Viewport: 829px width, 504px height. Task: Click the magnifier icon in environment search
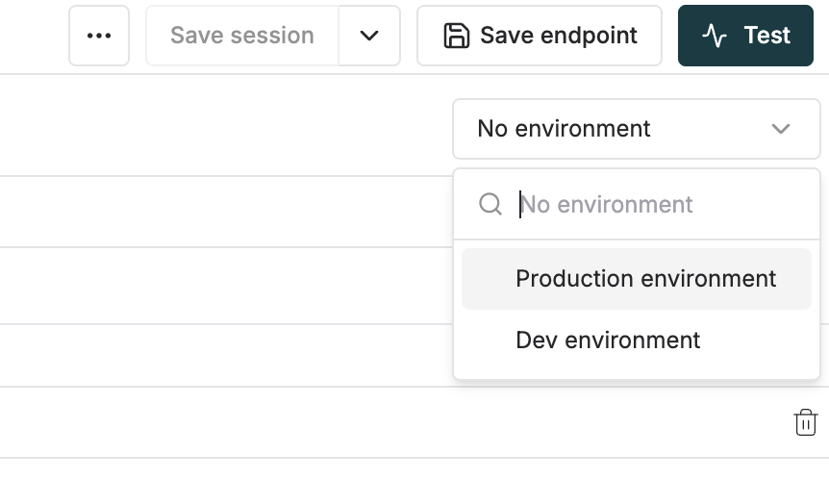(490, 204)
